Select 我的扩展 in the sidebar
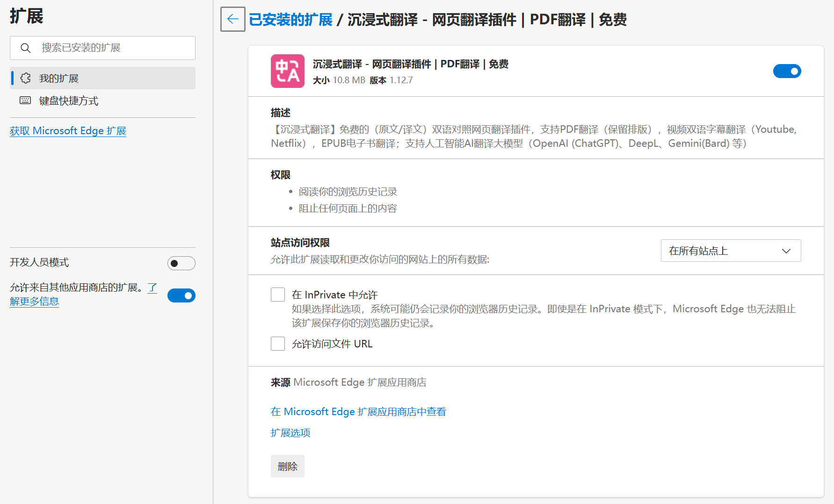 (103, 78)
